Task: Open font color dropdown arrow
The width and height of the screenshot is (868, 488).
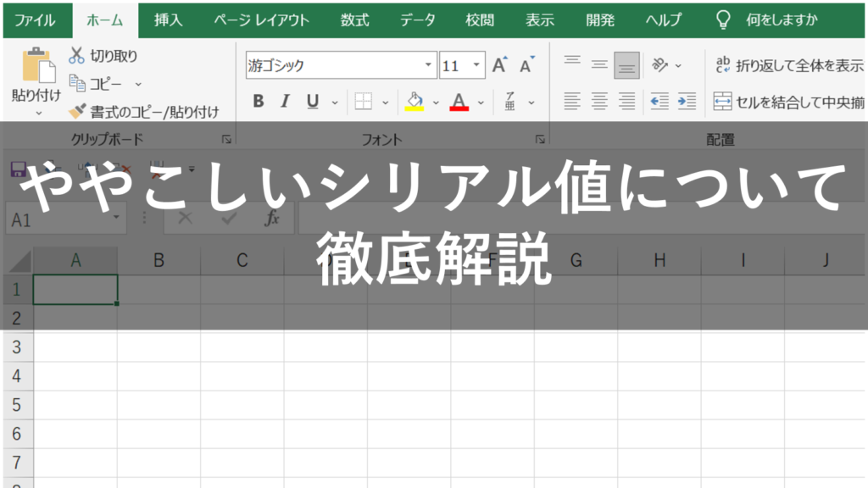Action: pyautogui.click(x=481, y=103)
